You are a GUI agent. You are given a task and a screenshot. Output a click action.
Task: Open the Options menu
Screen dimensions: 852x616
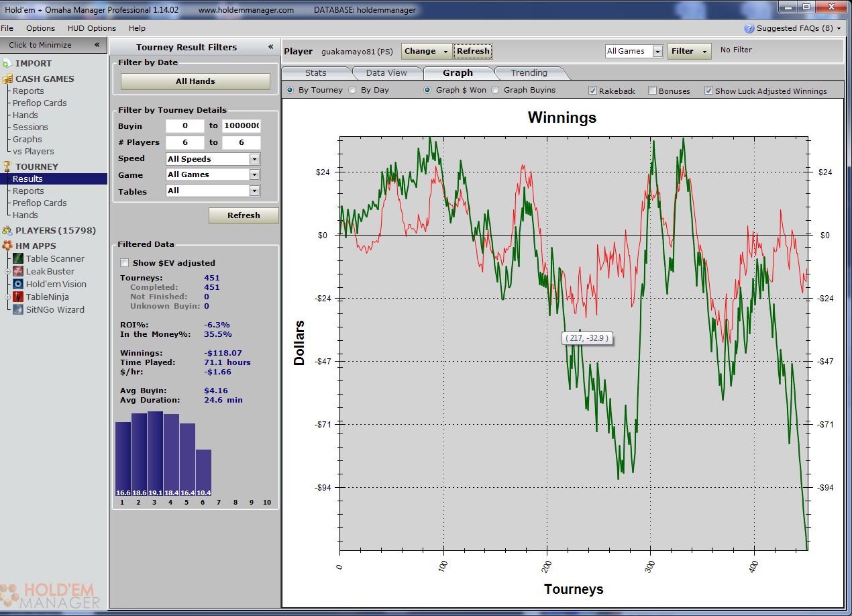tap(40, 28)
